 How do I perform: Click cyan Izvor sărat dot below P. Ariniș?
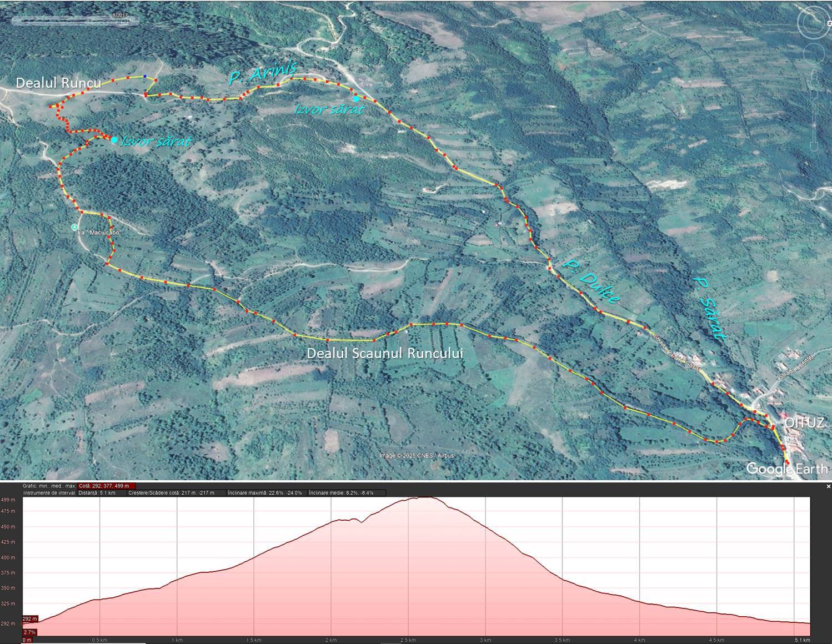pyautogui.click(x=356, y=99)
